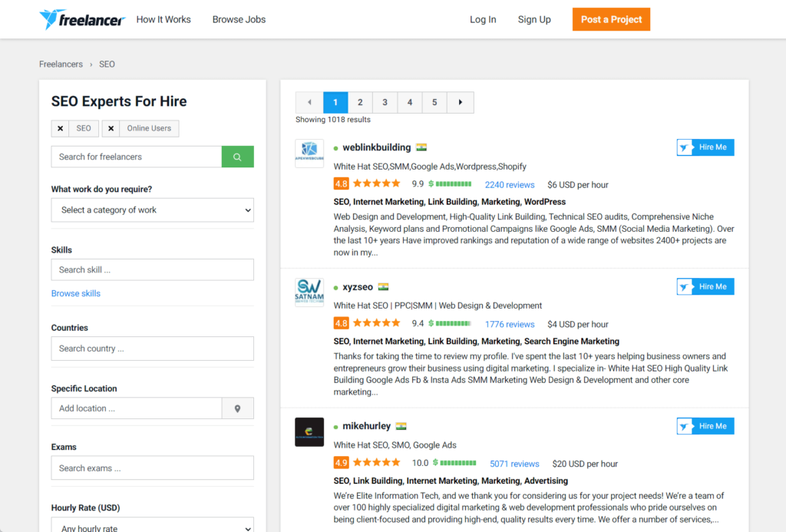The width and height of the screenshot is (786, 532).
Task: Click earnings bar next to 9.9 score
Action: (450, 184)
